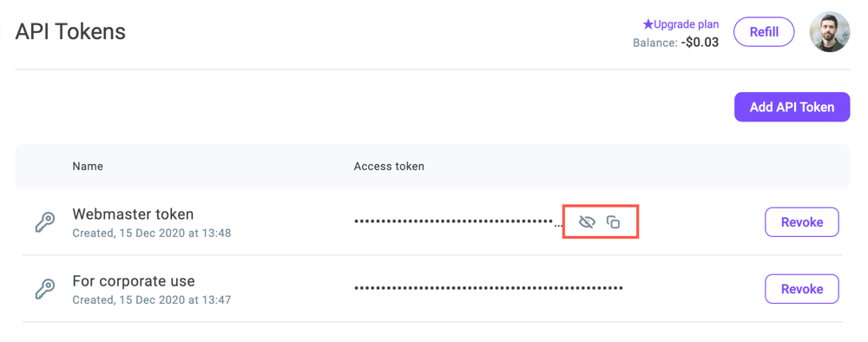
Task: Select the For corporate use token name
Action: 134,280
